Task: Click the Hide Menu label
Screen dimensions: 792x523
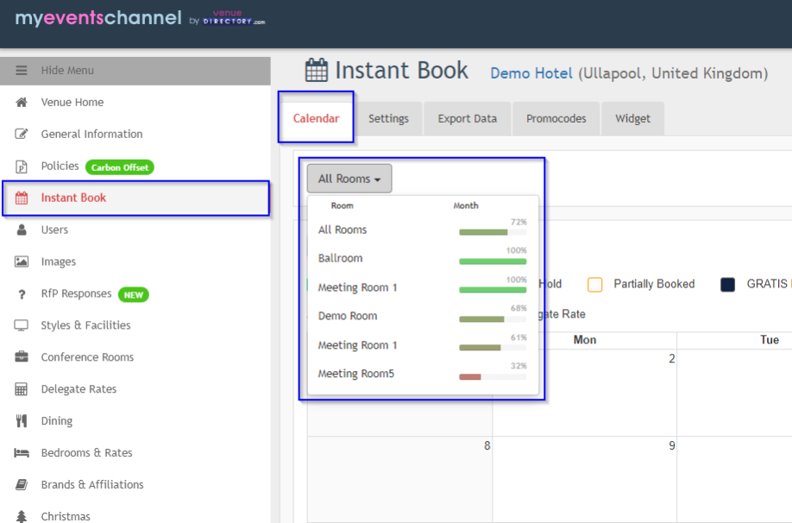Action: [x=67, y=70]
